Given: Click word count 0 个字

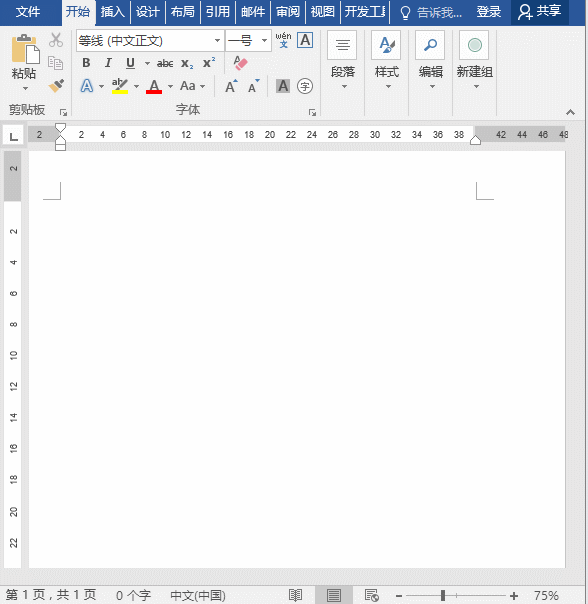Looking at the screenshot, I should click(133, 596).
